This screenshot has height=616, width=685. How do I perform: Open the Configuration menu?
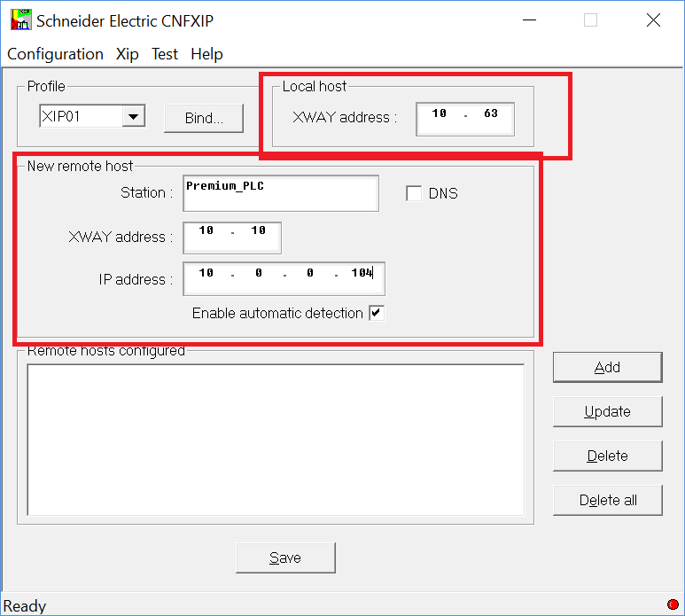(56, 54)
